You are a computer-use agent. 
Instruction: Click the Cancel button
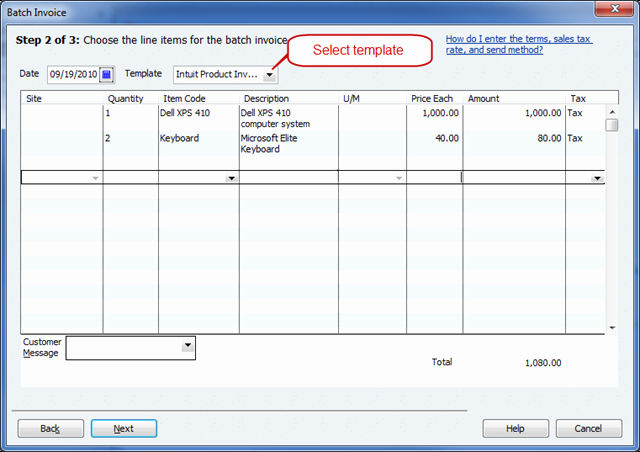(589, 428)
